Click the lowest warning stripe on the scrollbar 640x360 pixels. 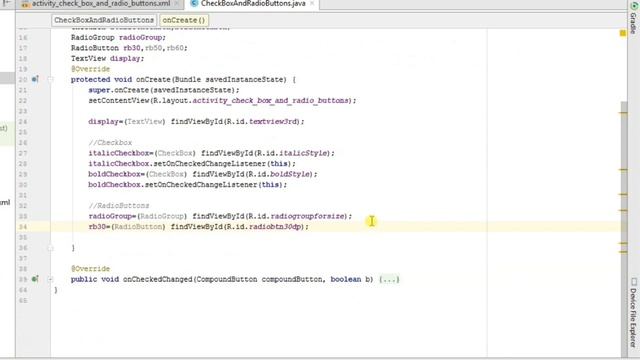(623, 252)
